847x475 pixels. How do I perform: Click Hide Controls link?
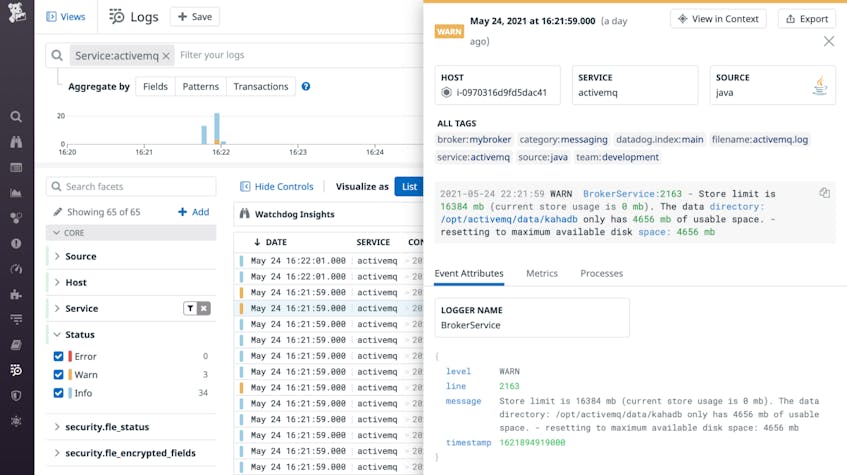point(277,186)
